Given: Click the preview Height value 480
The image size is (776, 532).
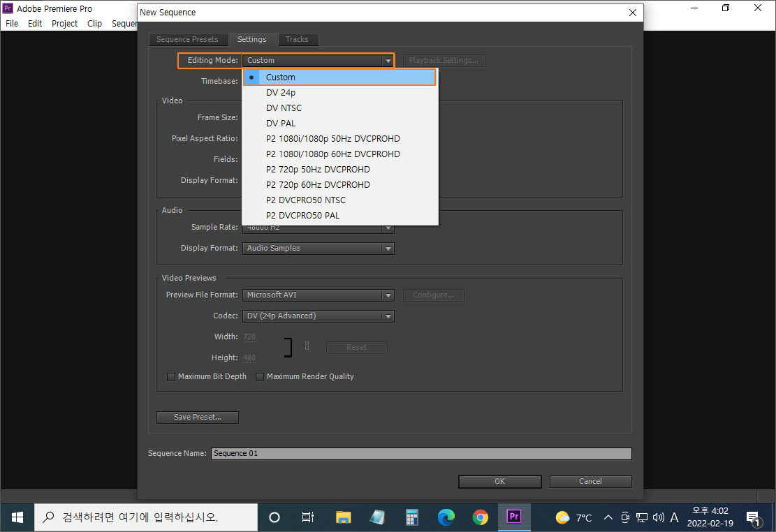Looking at the screenshot, I should (x=249, y=357).
